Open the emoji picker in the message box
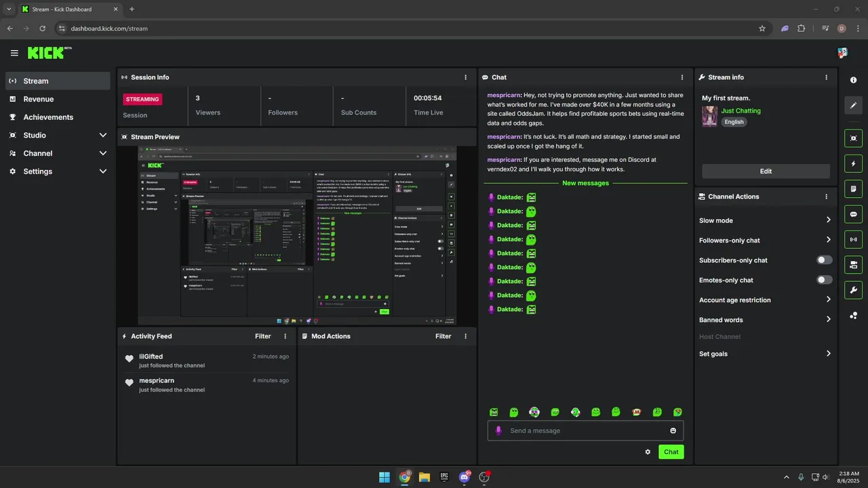868x488 pixels. pyautogui.click(x=673, y=430)
